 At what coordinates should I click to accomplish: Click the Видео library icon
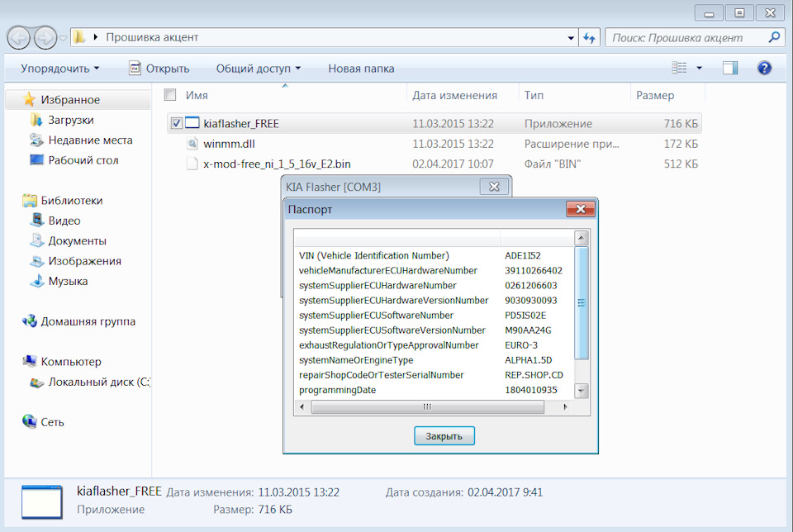[x=37, y=220]
